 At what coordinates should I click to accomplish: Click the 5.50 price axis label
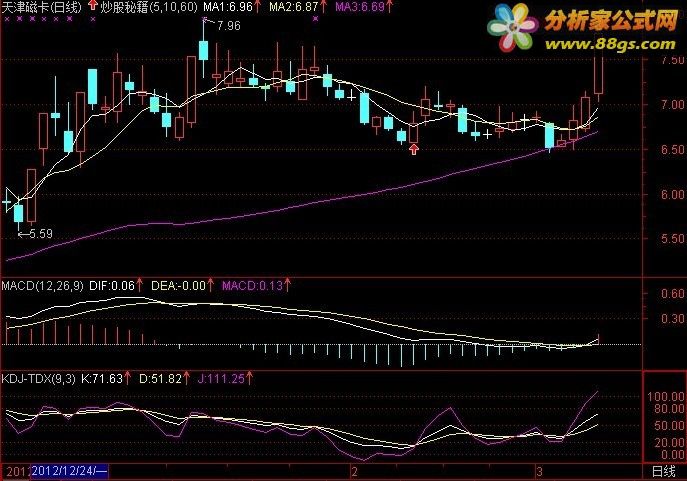click(x=673, y=239)
